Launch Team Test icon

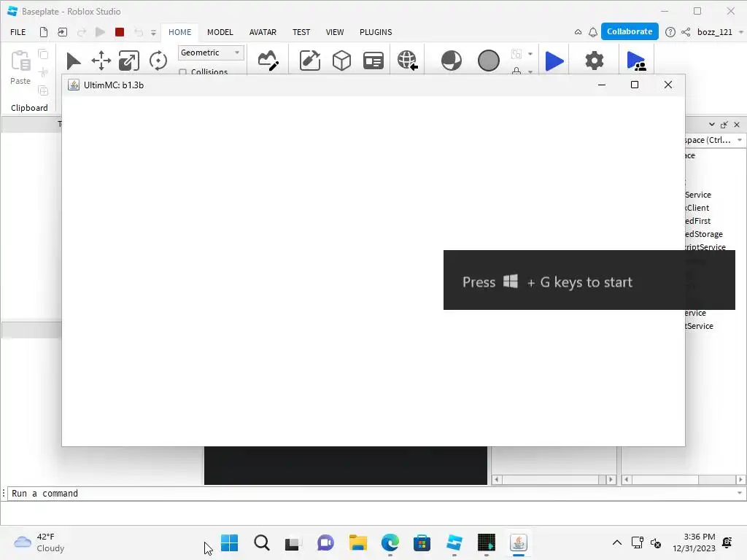pos(636,61)
